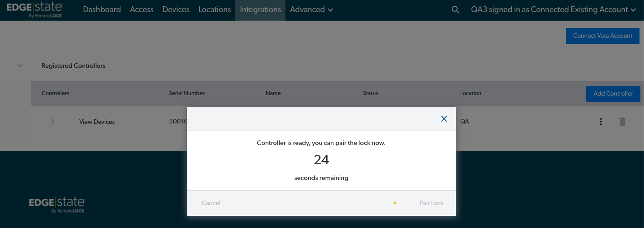Open the Access menu item
This screenshot has width=644, height=228.
pyautogui.click(x=142, y=10)
